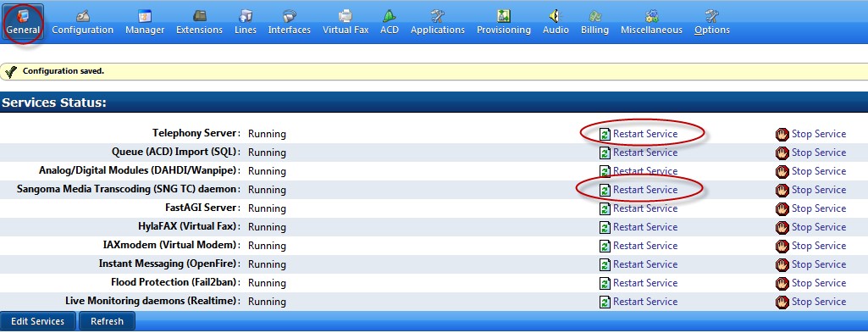Screen dimensions: 868x333
Task: Open the Provisioning menu
Action: (503, 23)
